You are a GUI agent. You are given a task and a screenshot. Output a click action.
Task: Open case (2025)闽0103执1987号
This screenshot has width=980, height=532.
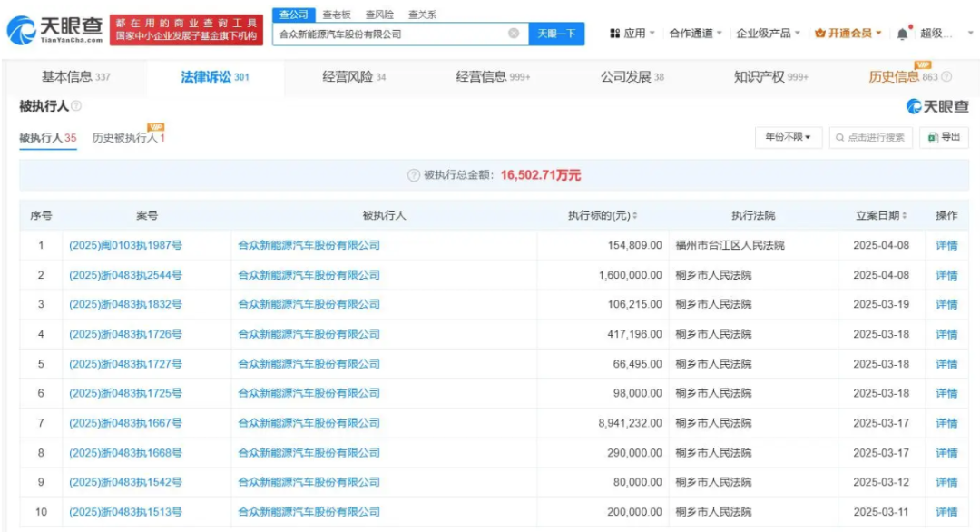[125, 245]
